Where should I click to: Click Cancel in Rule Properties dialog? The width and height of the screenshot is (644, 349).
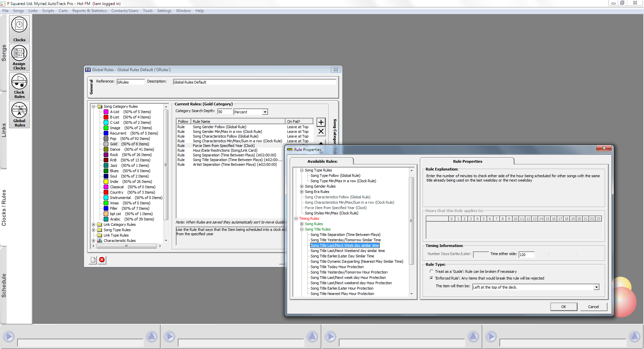coord(593,307)
